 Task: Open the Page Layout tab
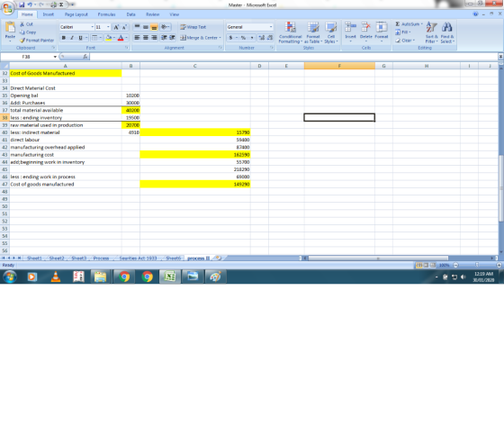pyautogui.click(x=76, y=14)
